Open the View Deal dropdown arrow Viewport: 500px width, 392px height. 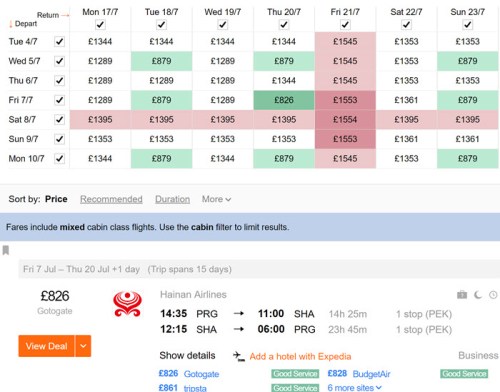pyautogui.click(x=83, y=346)
